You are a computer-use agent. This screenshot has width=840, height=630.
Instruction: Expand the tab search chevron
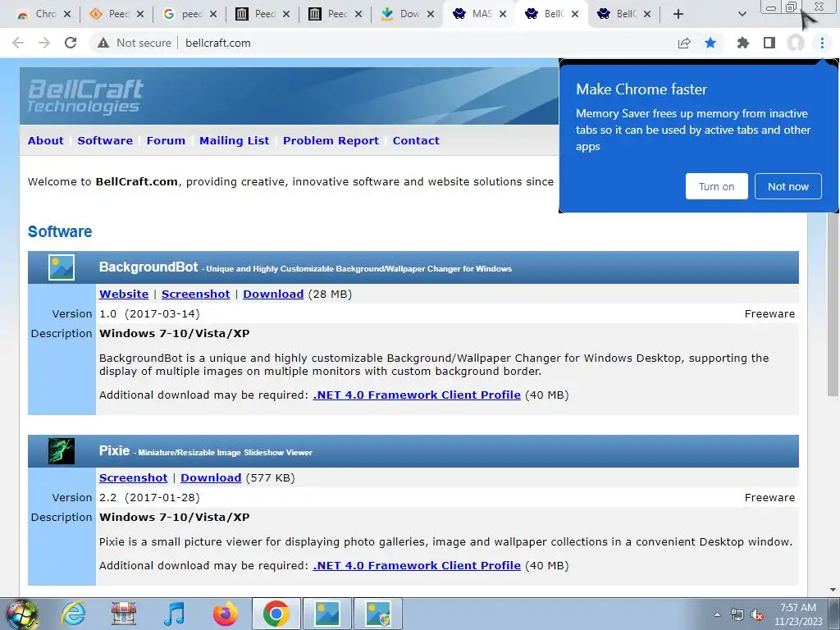pyautogui.click(x=742, y=14)
